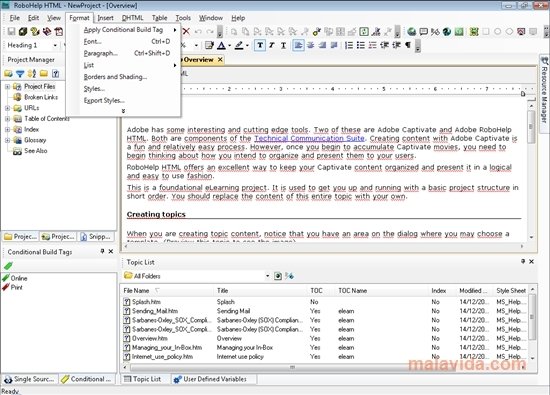Open the Technical Communication Suite link
Viewport: 550px width, 395px height.
(x=309, y=138)
